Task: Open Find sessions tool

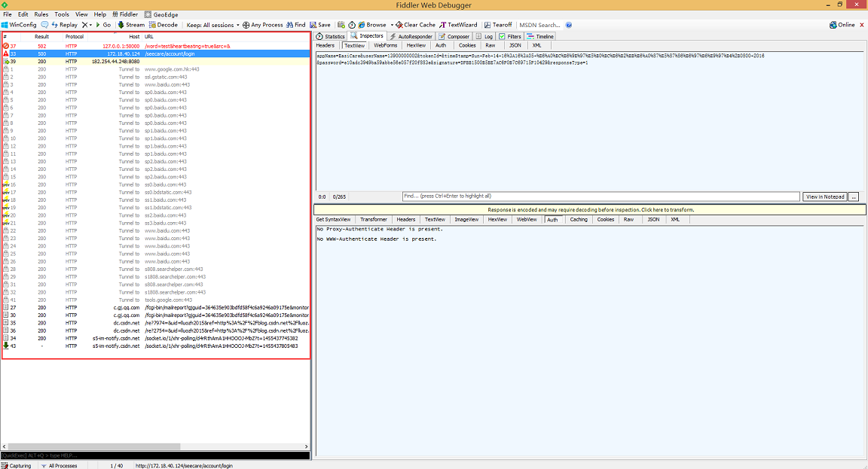Action: [x=296, y=25]
